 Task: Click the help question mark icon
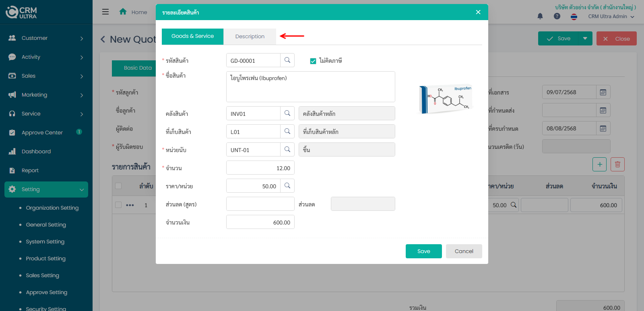557,16
